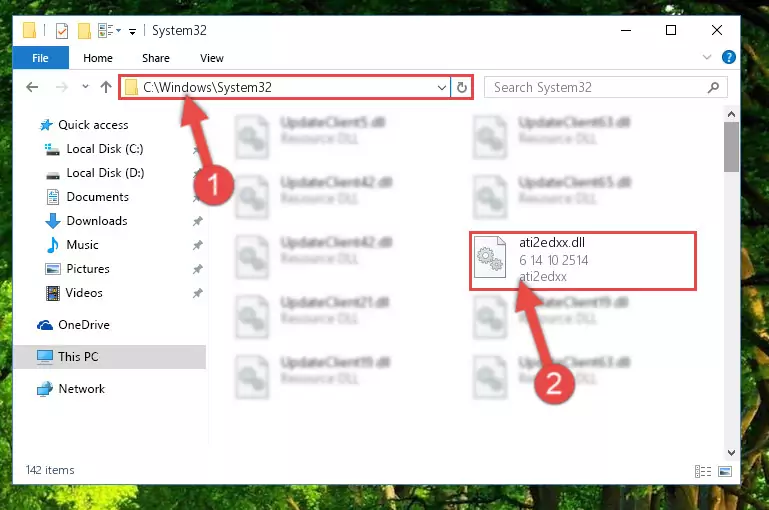
Task: Close the System32 window
Action: [x=717, y=30]
